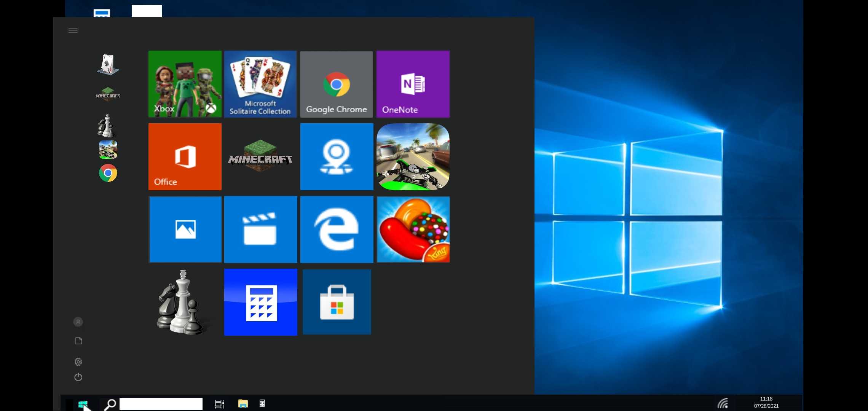This screenshot has height=411, width=868.
Task: Open the Candy Crush tile
Action: (x=413, y=229)
